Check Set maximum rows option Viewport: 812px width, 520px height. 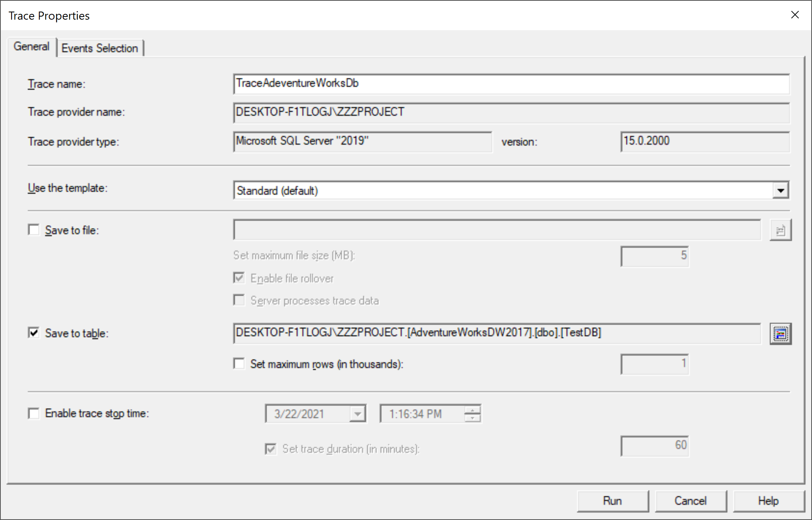(239, 364)
